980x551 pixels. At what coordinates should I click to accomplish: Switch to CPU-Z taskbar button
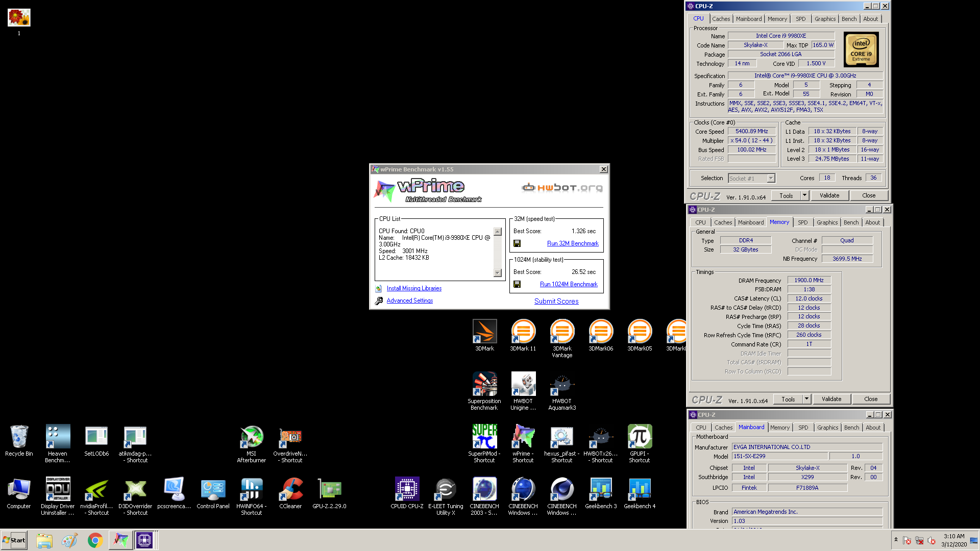[144, 540]
